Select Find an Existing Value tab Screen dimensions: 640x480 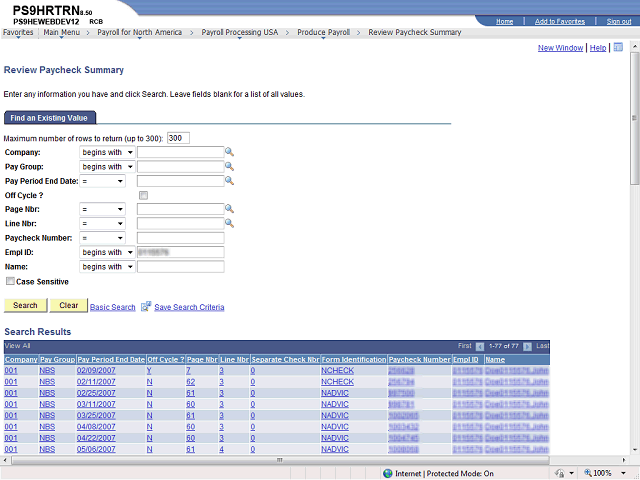pos(49,118)
